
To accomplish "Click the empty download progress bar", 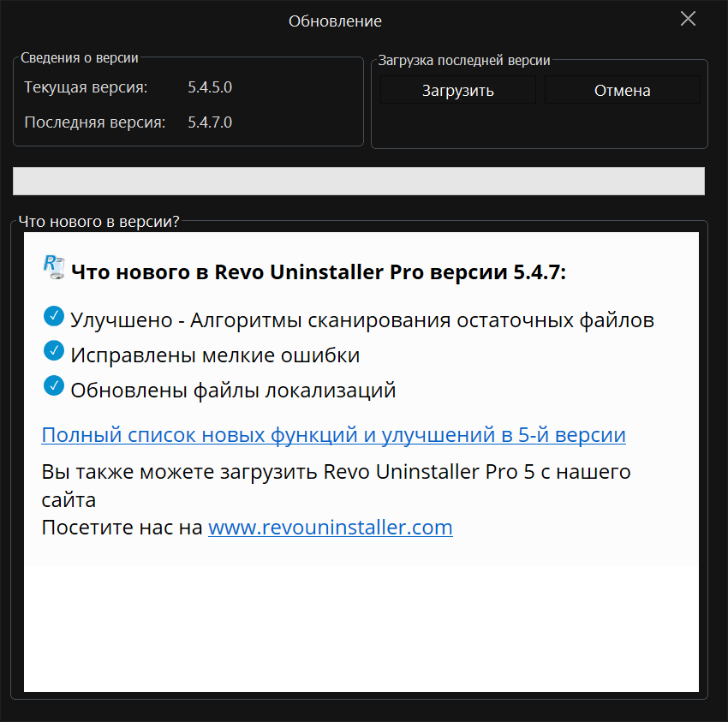I will [358, 181].
